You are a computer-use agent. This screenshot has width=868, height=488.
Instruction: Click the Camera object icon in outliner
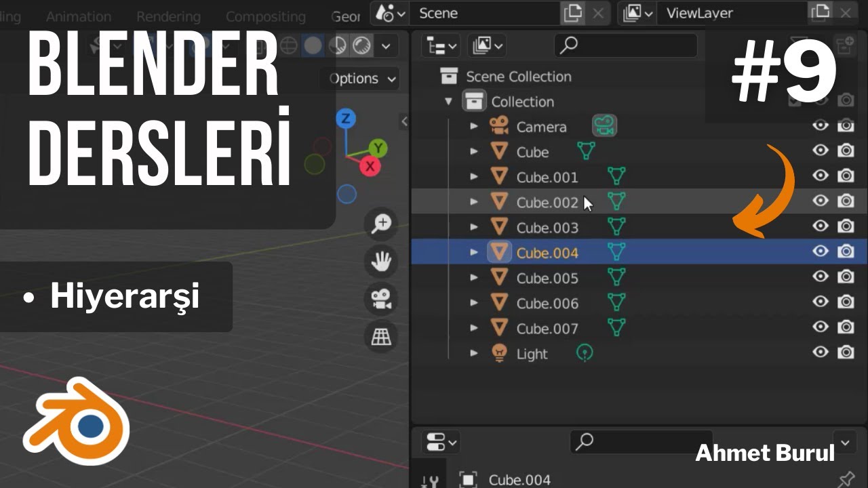[499, 126]
